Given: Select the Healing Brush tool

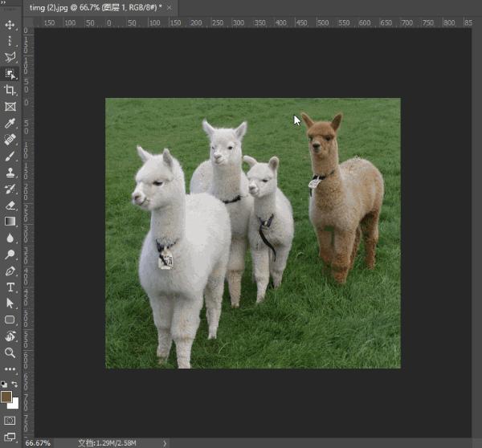Looking at the screenshot, I should tap(10, 140).
